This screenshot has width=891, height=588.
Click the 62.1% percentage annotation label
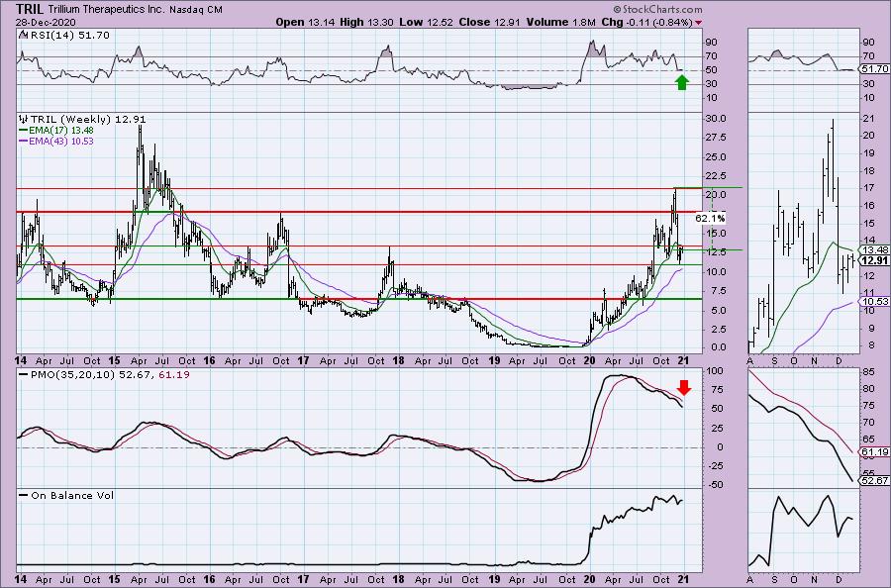point(710,218)
